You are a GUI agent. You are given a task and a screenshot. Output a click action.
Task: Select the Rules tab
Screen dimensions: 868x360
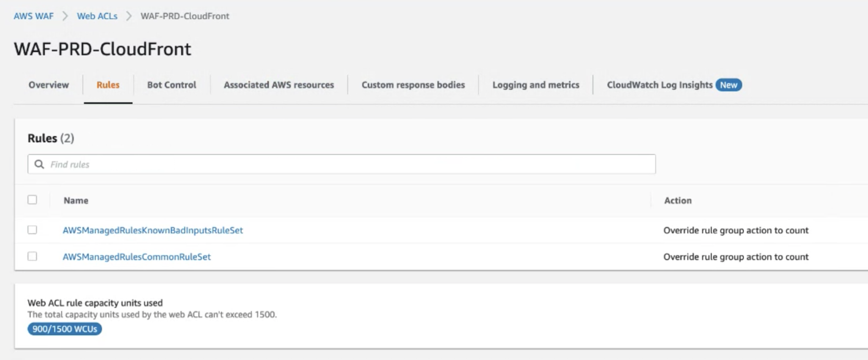(x=108, y=85)
